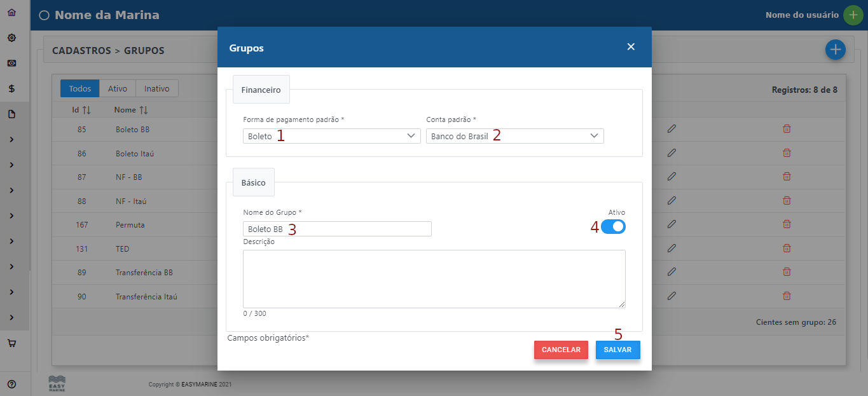868x396 pixels.
Task: Click the Salvar button
Action: (x=617, y=350)
